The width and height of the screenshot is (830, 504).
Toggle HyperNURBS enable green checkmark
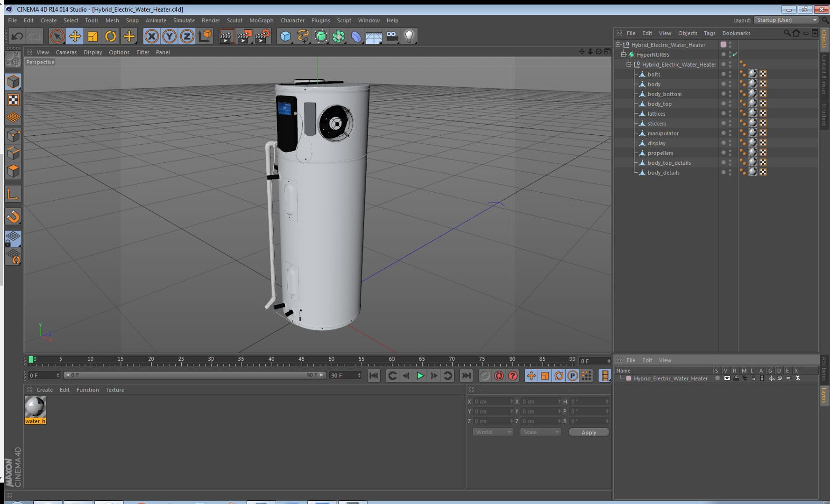click(x=735, y=55)
